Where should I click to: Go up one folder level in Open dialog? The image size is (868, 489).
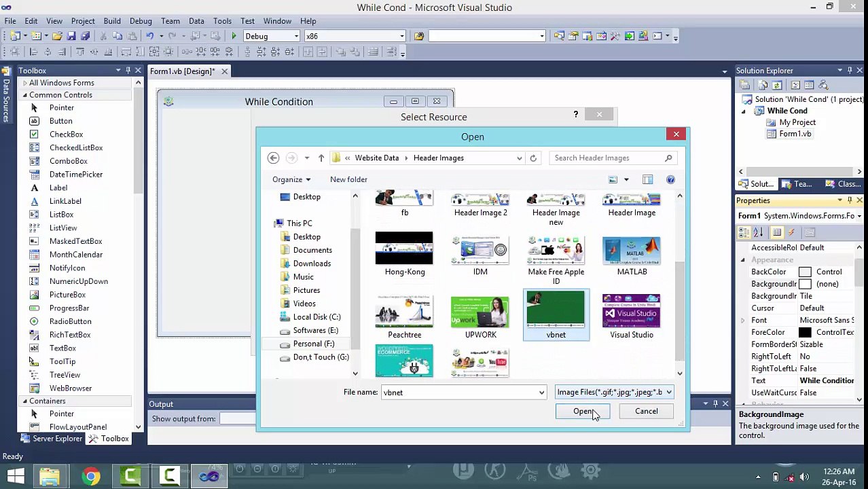point(321,158)
